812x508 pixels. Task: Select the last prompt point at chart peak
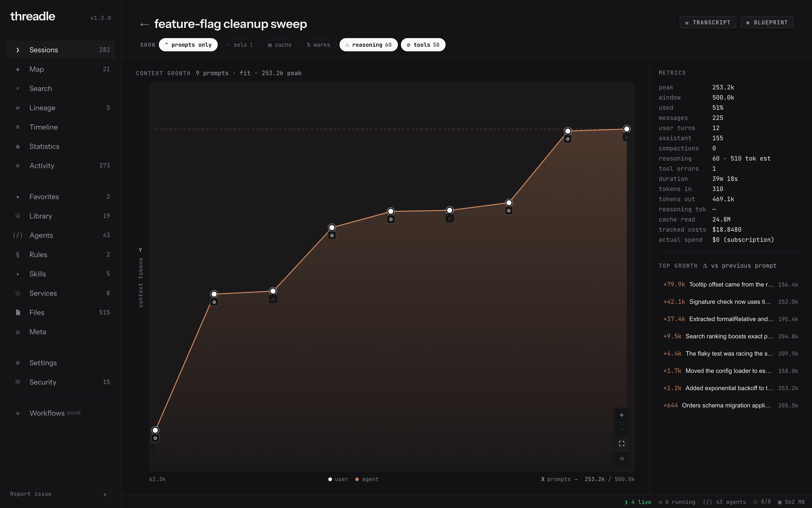tap(627, 129)
